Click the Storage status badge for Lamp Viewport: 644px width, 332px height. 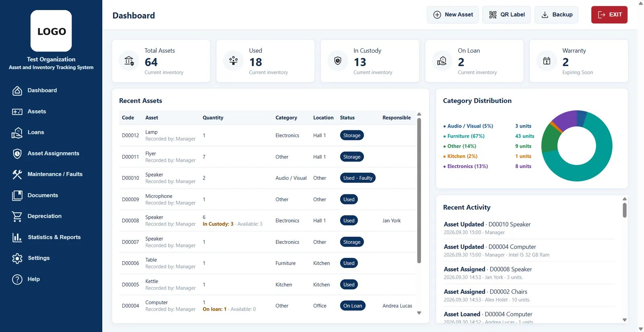tap(352, 136)
